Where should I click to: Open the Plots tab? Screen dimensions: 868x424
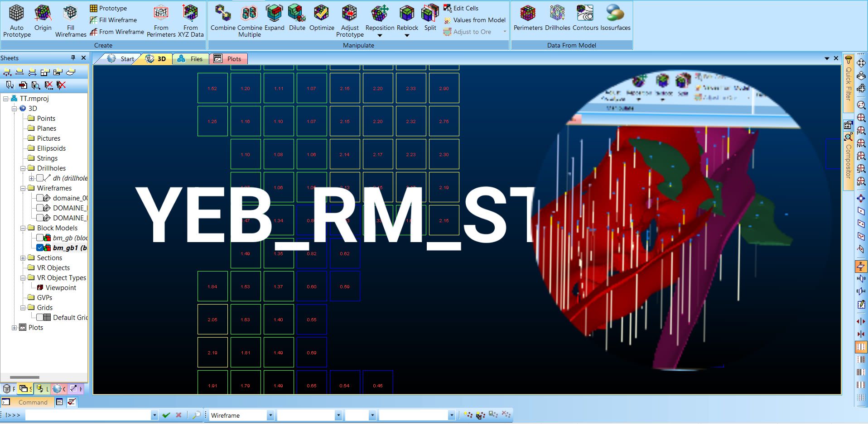[228, 59]
